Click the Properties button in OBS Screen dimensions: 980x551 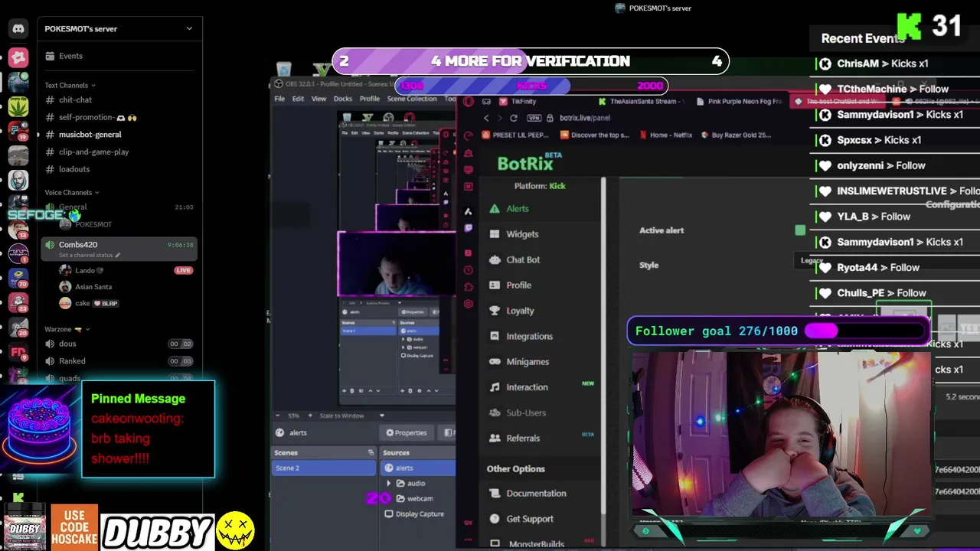click(407, 432)
